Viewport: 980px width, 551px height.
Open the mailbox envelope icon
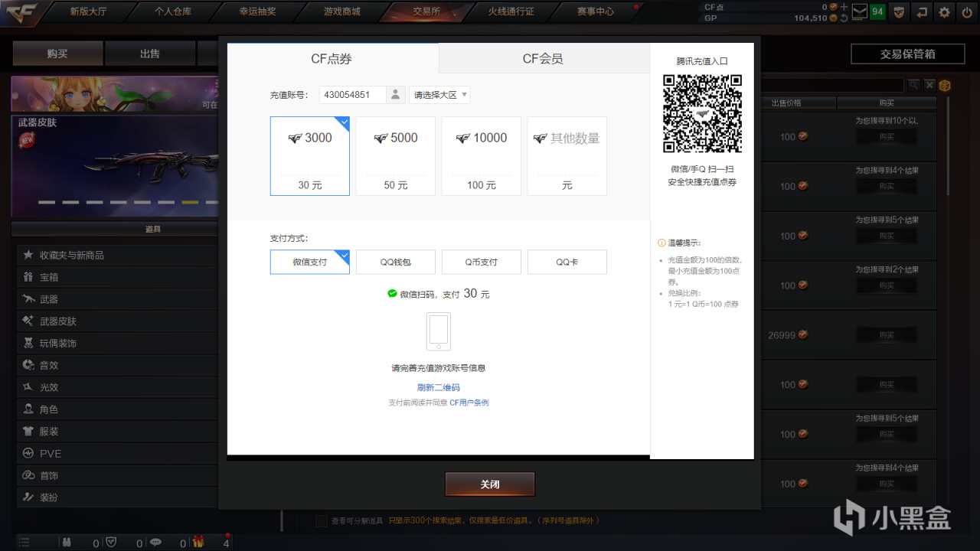[x=859, y=11]
